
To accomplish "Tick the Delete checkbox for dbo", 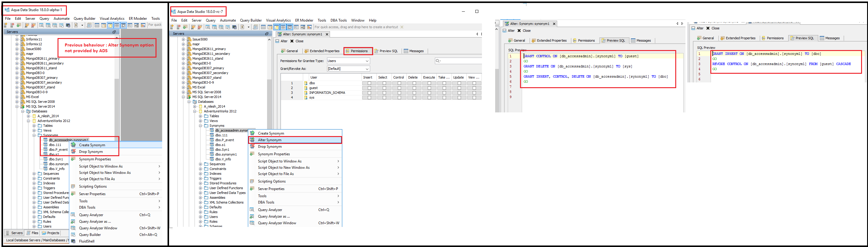I will click(414, 83).
